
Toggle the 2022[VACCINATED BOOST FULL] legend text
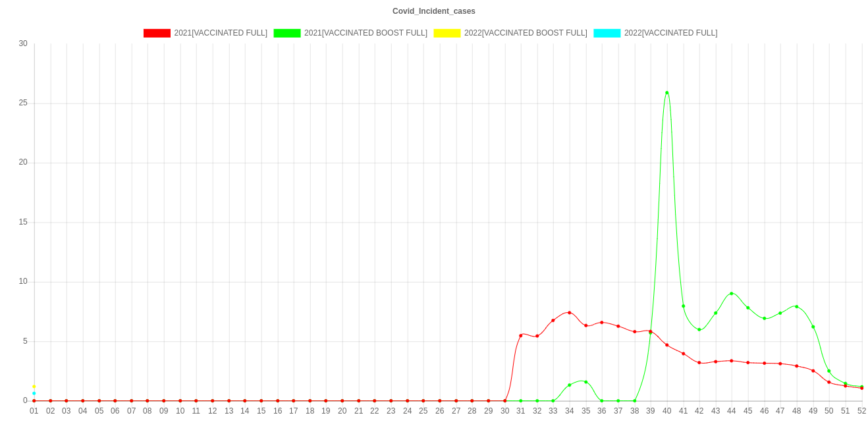[525, 33]
